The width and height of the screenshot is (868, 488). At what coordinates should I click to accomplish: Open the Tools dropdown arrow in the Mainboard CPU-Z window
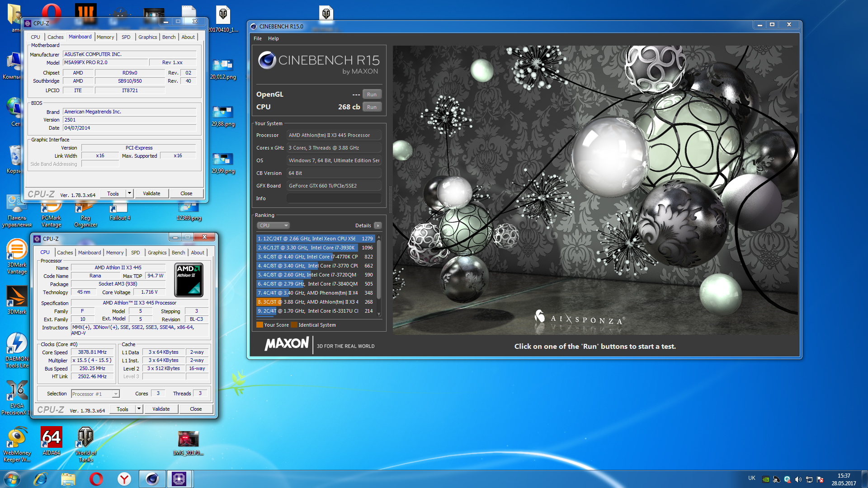(129, 193)
